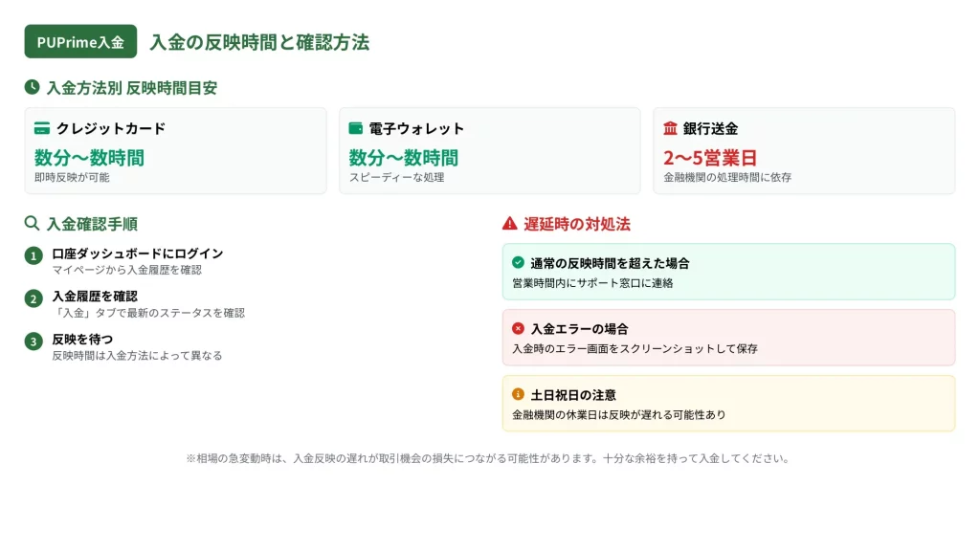Viewport: 980px width, 551px height.
Task: Click the clock icon beside 入金方法別 heading
Action: (33, 87)
